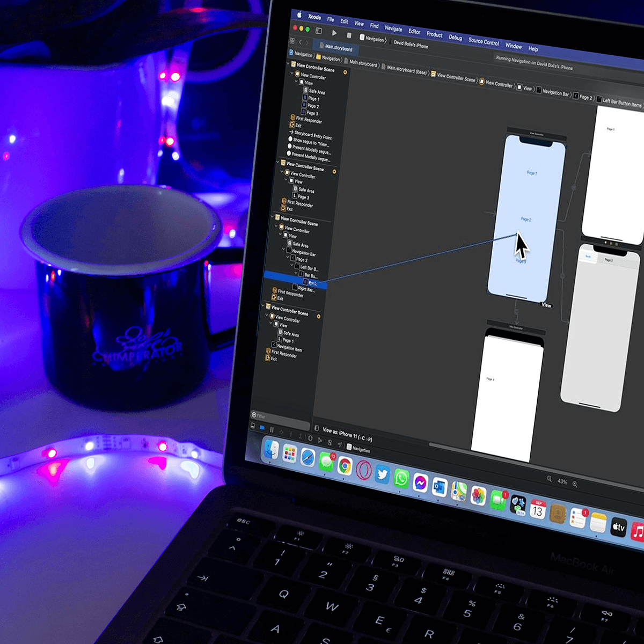
Task: Open Google Chrome from the Dock
Action: click(x=345, y=466)
